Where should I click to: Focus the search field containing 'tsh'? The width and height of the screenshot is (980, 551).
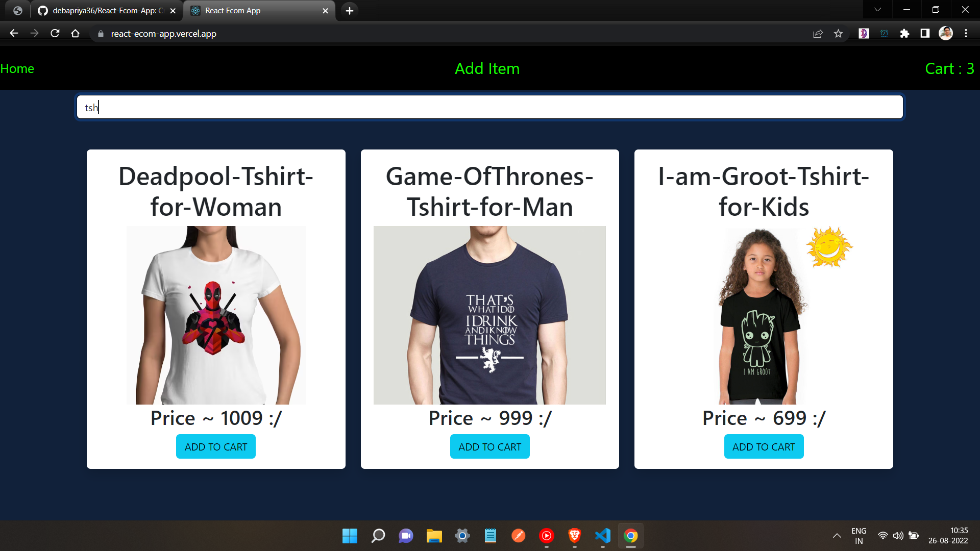point(490,107)
